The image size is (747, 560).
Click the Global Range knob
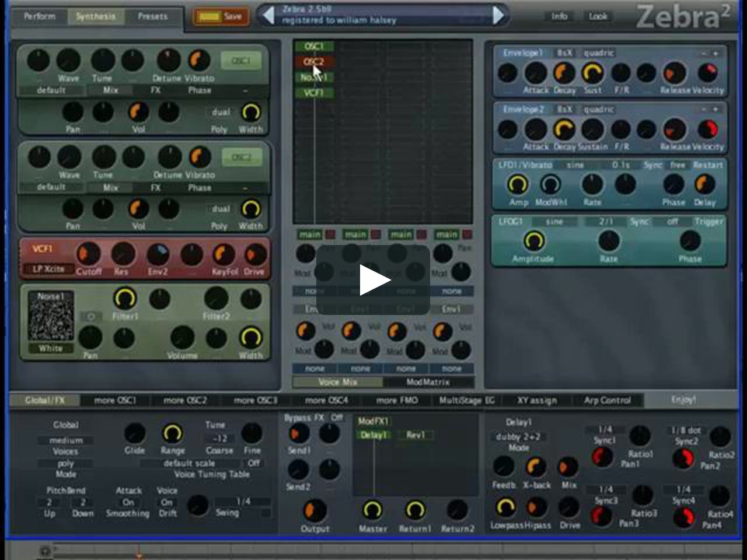click(x=172, y=433)
